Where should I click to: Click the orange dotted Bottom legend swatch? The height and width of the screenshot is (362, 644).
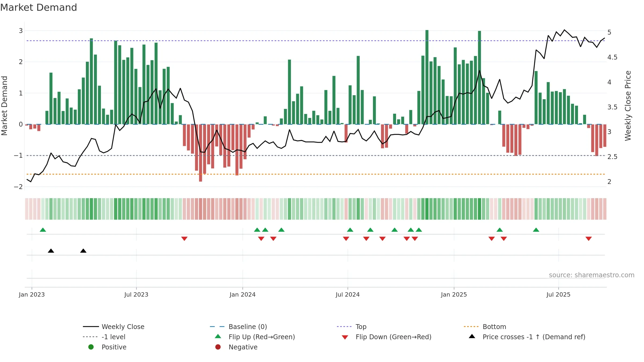pos(471,327)
